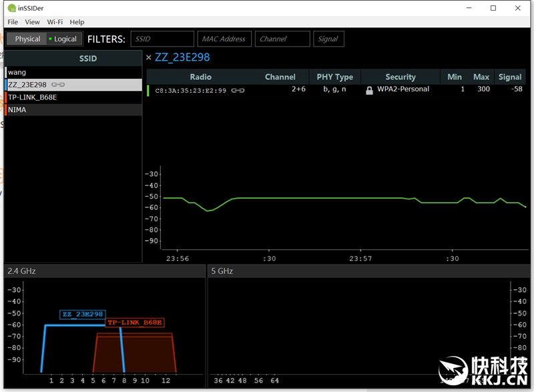
Task: Open the Help menu
Action: coord(77,22)
